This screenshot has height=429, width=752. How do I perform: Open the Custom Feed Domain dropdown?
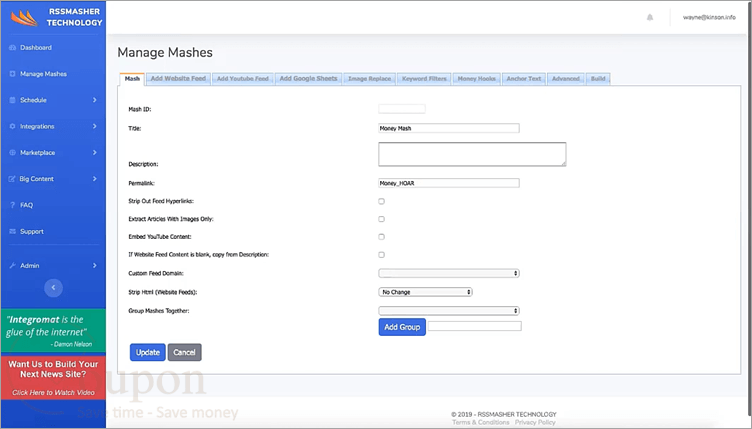(449, 273)
